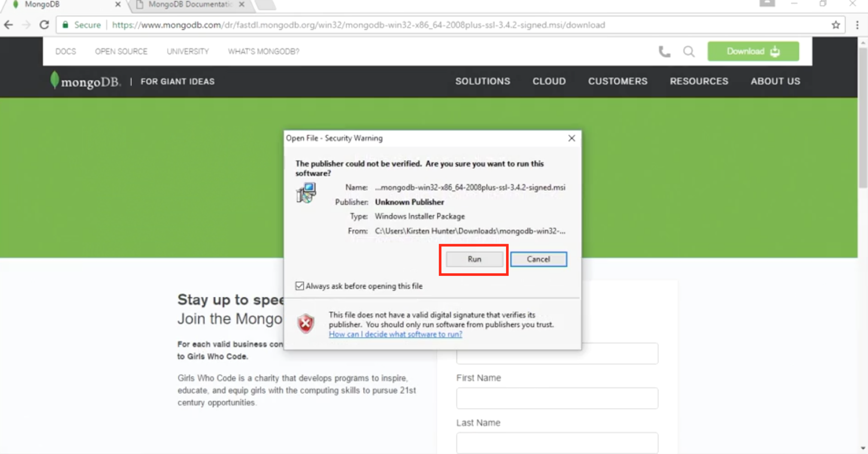Image resolution: width=868 pixels, height=454 pixels.
Task: Close the Open File security warning dialog
Action: pos(571,138)
